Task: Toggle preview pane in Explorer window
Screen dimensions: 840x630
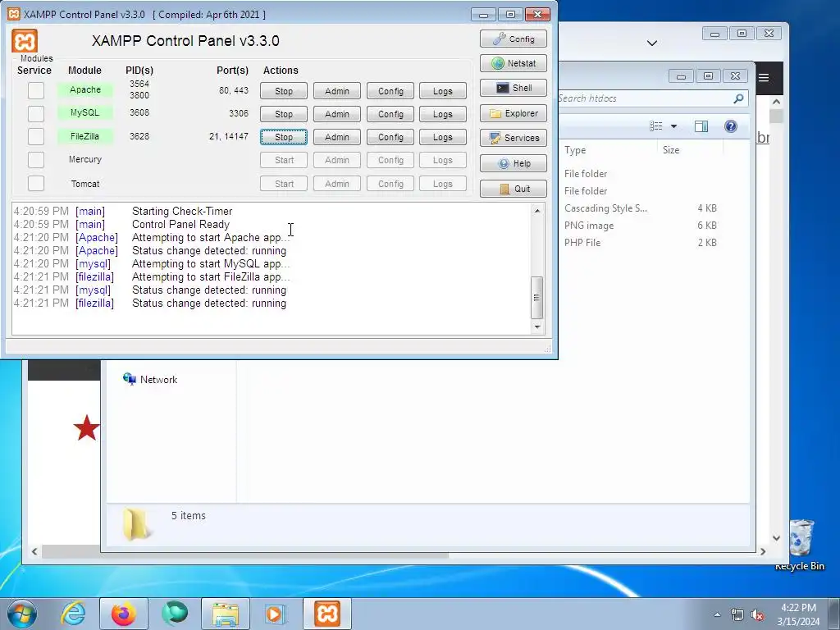Action: click(701, 126)
